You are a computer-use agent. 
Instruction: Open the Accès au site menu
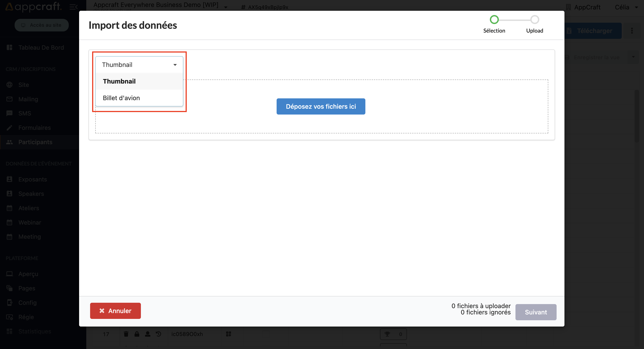coord(42,24)
